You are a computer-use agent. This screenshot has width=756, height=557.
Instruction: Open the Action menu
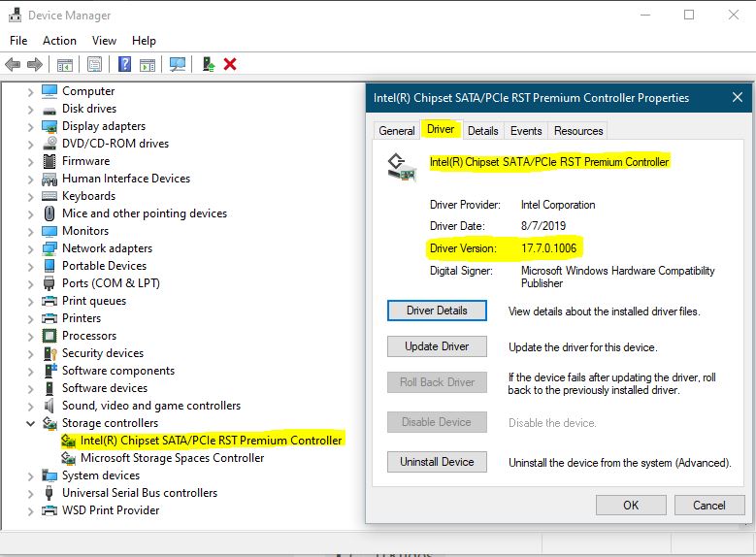(59, 41)
